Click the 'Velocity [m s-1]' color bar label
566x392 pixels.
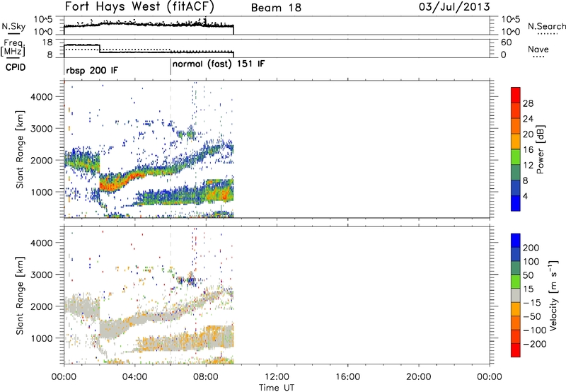pos(553,295)
